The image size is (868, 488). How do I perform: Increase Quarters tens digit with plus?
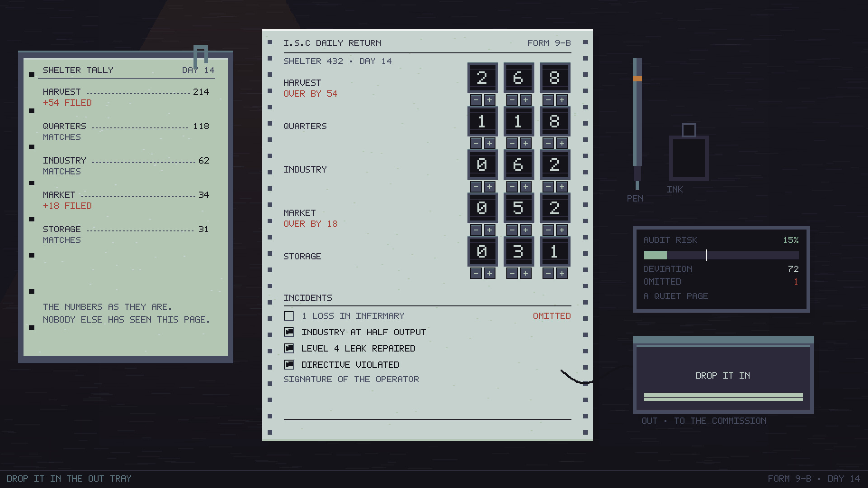coord(525,143)
